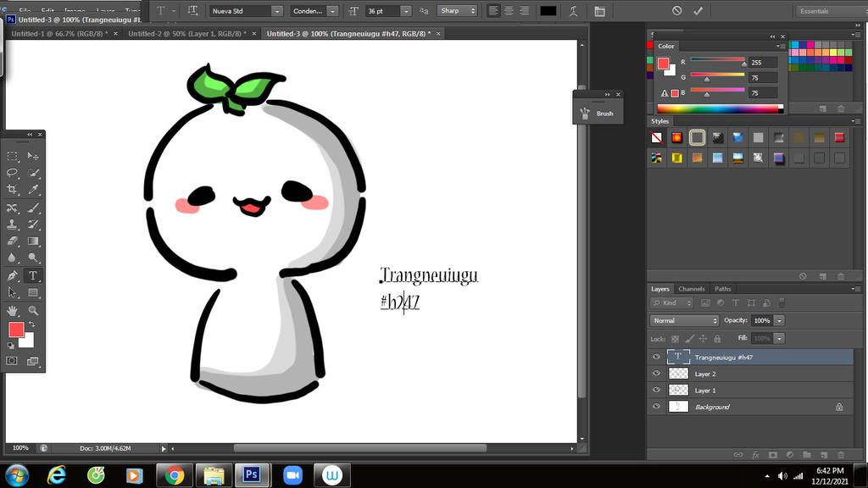Select the Pen tool
Screen dimensions: 868x488
tap(12, 275)
